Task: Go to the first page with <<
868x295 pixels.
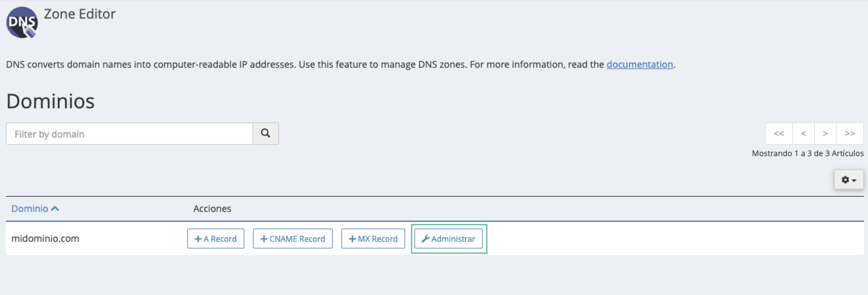Action: (x=779, y=134)
